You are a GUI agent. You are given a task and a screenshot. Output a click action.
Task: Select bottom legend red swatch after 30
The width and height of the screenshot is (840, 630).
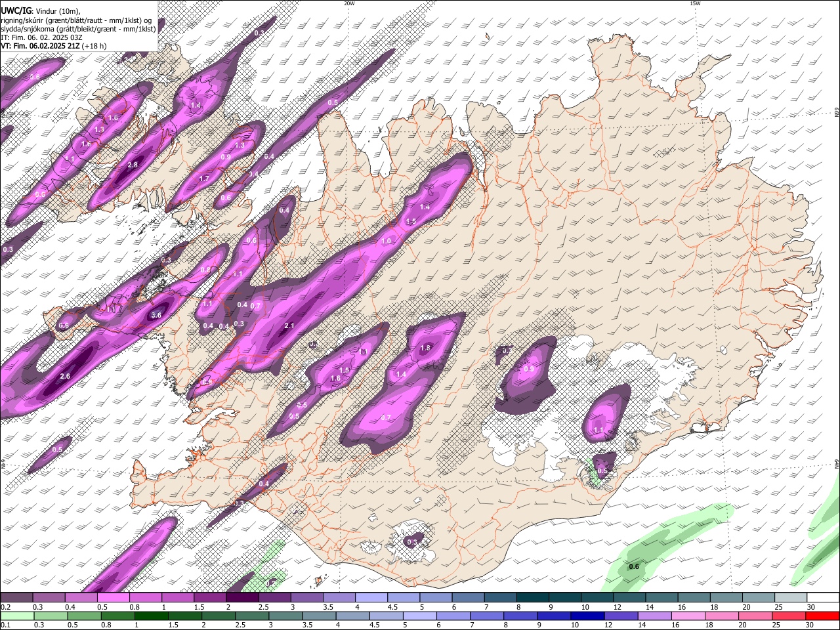click(822, 616)
